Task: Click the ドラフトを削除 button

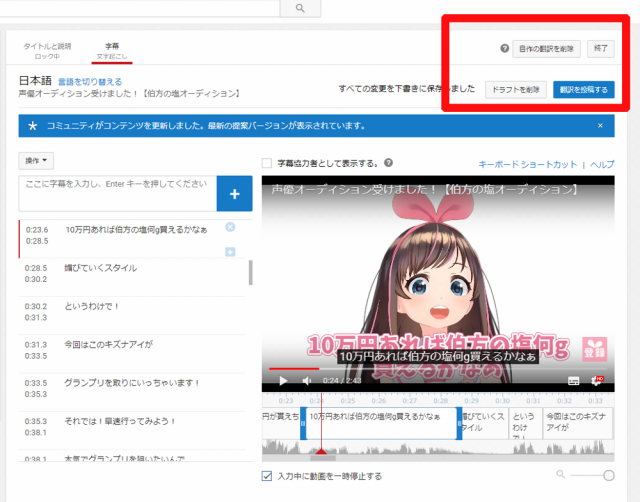Action: click(516, 90)
